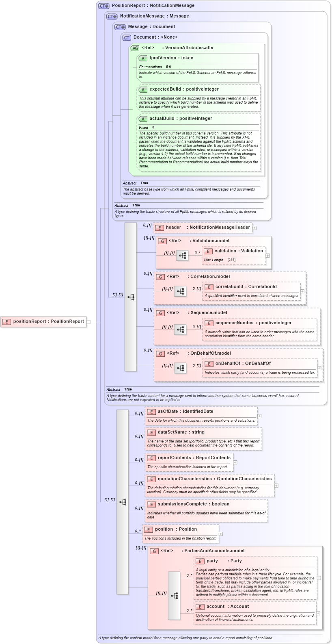332x644 pixels.
Task: Click the CT icon beside NotificationMessage : Message
Action: (x=112, y=16)
